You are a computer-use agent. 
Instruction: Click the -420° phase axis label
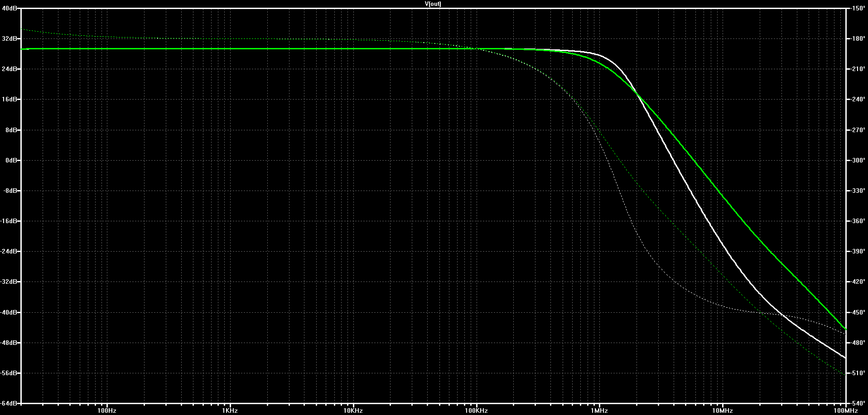point(858,281)
